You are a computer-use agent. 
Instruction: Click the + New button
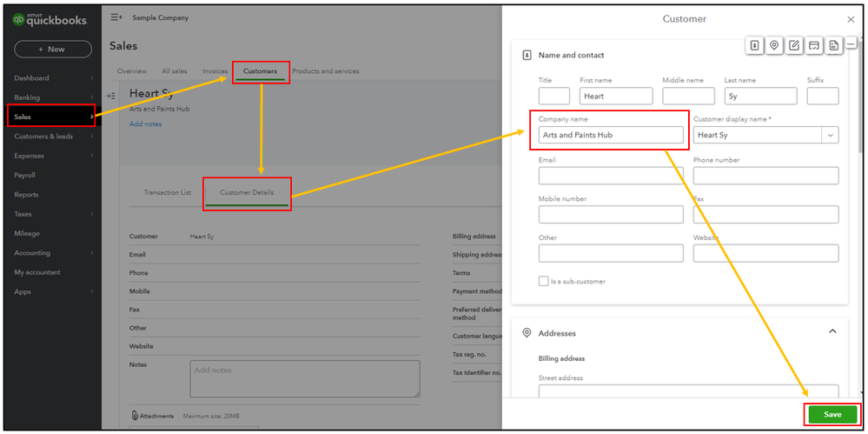[x=53, y=49]
